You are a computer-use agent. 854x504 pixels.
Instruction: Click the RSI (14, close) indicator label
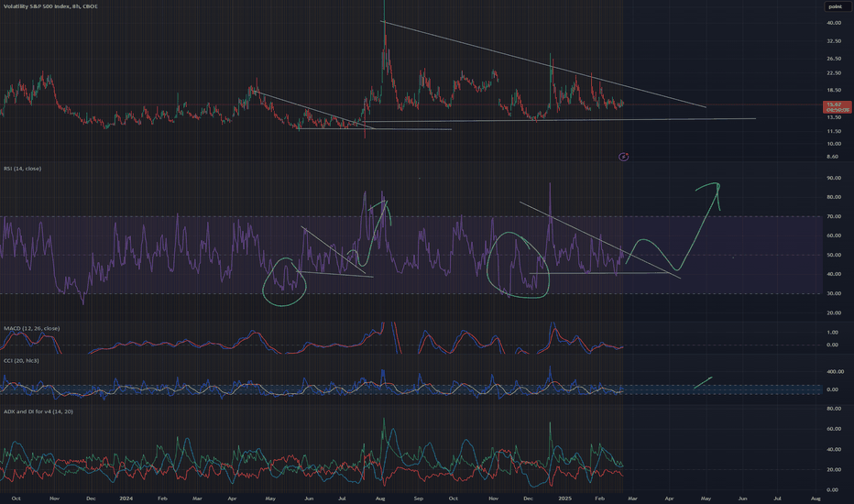[x=22, y=169]
